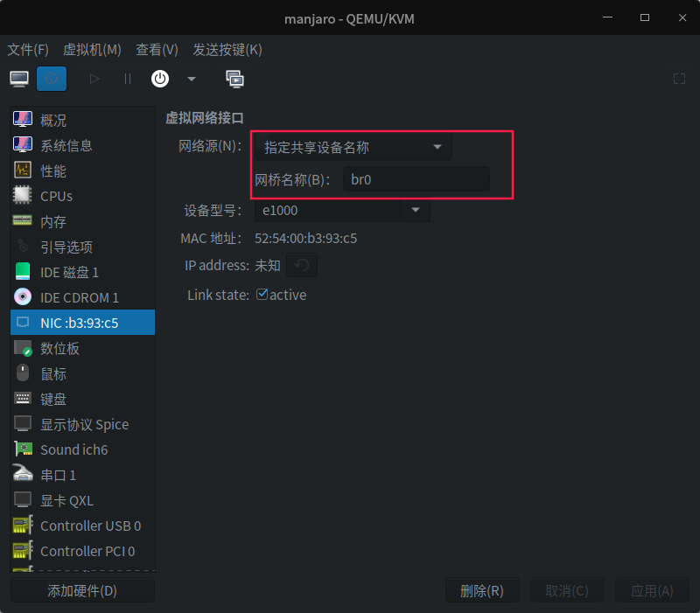Click 删除(R) button

click(482, 590)
